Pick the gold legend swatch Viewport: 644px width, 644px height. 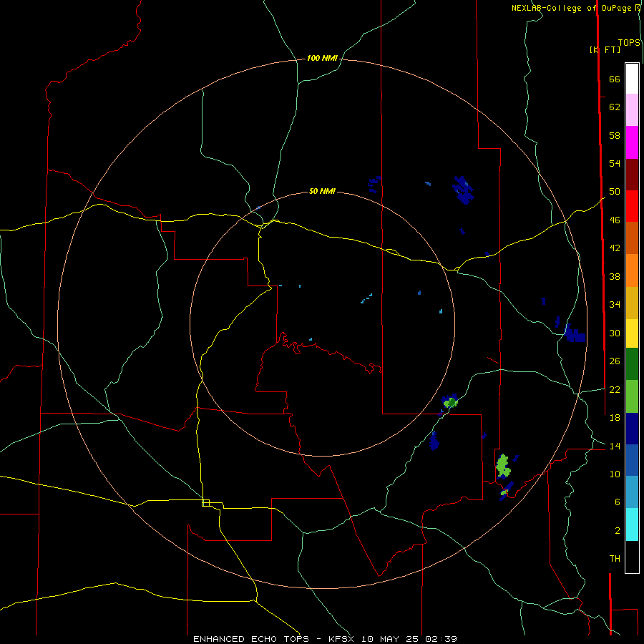pyautogui.click(x=632, y=303)
